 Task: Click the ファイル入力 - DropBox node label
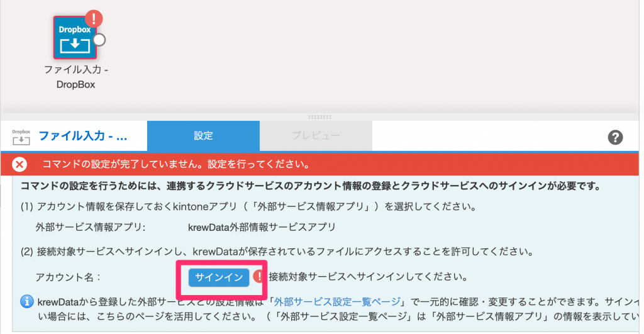click(x=76, y=77)
